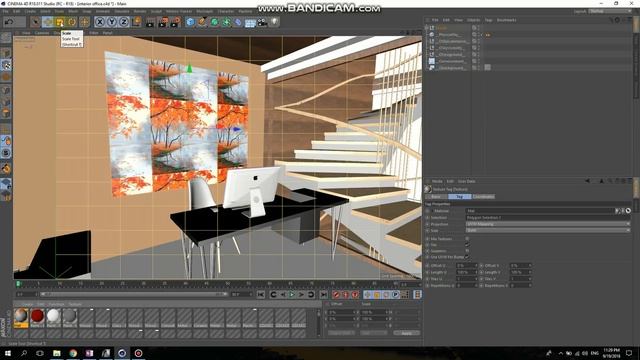
Task: Toggle Use UVW for Bump checkbox
Action: pos(467,257)
